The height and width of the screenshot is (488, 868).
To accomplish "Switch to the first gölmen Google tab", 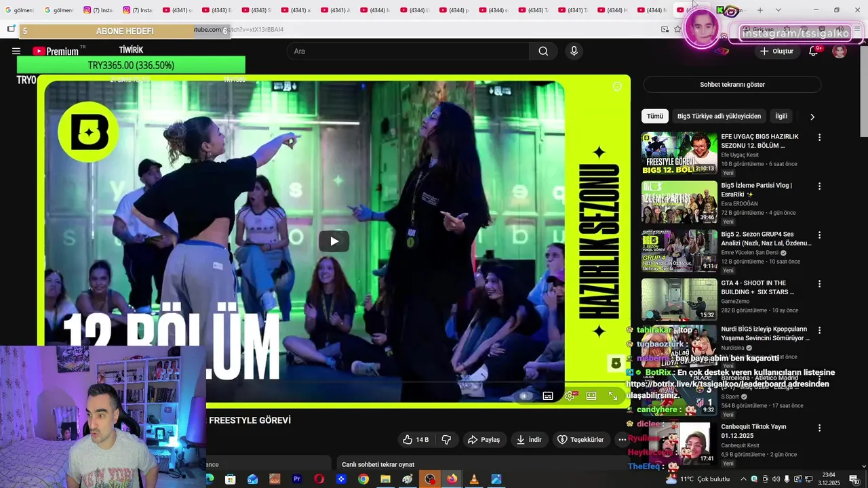I will click(x=20, y=10).
